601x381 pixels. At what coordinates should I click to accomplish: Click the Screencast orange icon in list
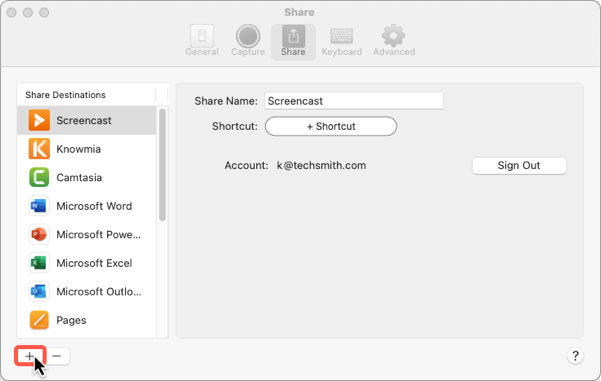tap(39, 120)
